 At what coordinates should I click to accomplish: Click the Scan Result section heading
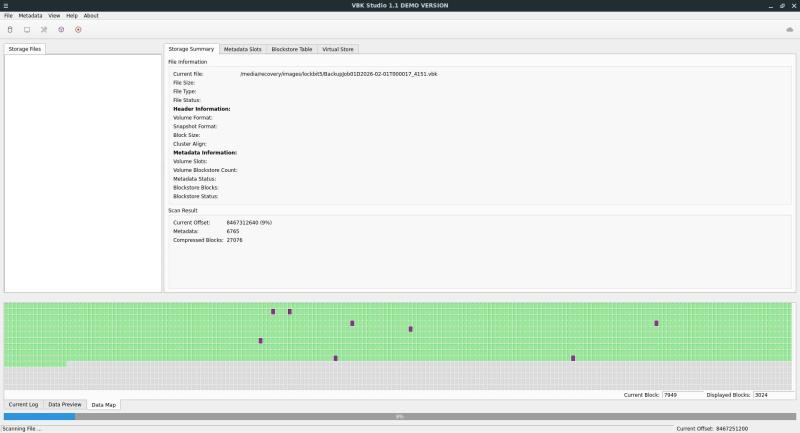pyautogui.click(x=183, y=210)
